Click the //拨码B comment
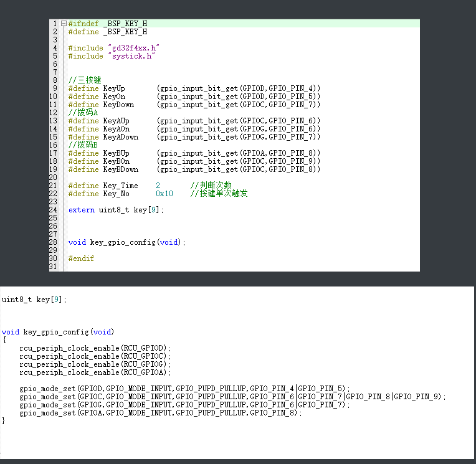The image size is (476, 464). pyautogui.click(x=83, y=145)
